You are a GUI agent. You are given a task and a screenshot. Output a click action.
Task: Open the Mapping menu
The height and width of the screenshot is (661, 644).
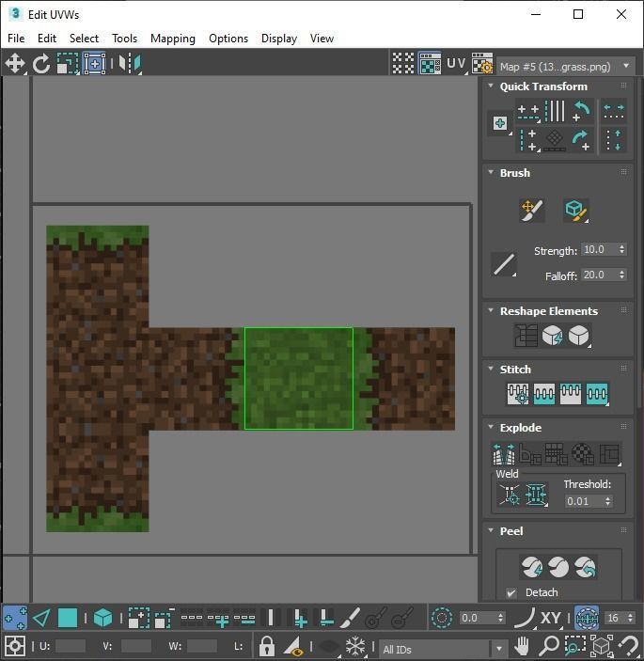173,39
